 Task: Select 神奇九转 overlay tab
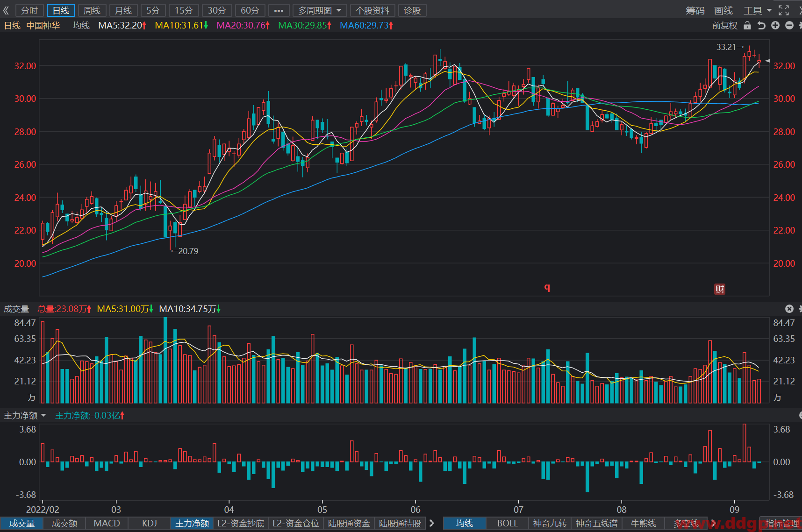[550, 523]
